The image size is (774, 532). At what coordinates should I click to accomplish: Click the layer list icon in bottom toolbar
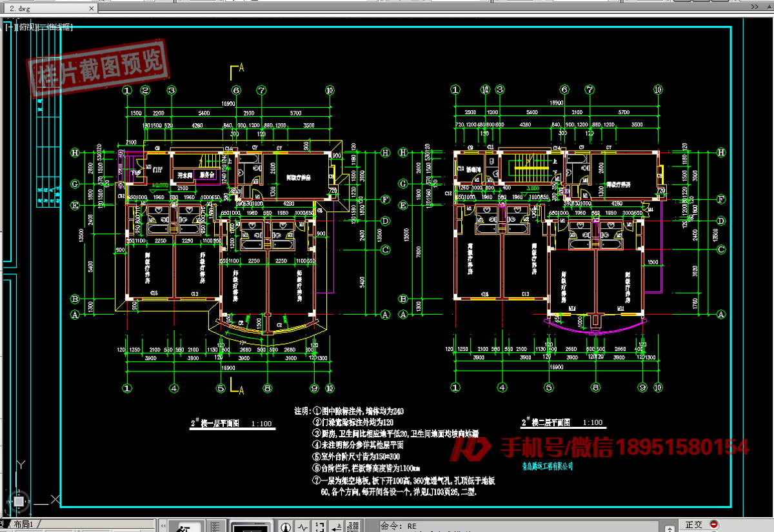[x=215, y=526]
